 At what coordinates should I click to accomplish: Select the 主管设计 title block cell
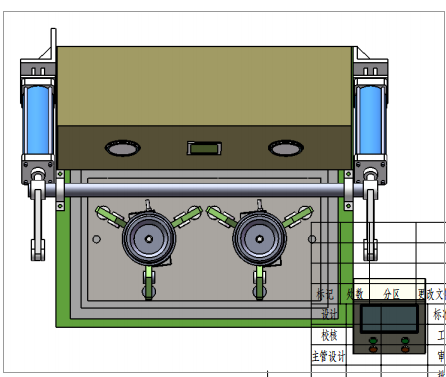point(329,356)
